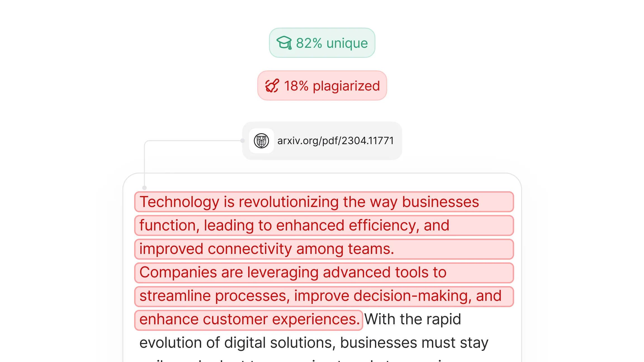Viewport: 644px width, 362px height.
Task: Toggle the 82% unique result badge
Action: click(x=322, y=43)
